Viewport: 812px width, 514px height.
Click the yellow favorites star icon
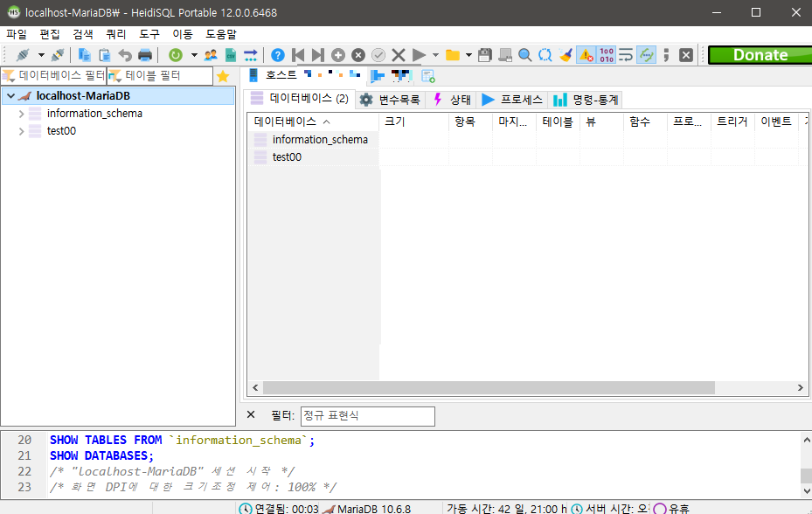tap(223, 76)
